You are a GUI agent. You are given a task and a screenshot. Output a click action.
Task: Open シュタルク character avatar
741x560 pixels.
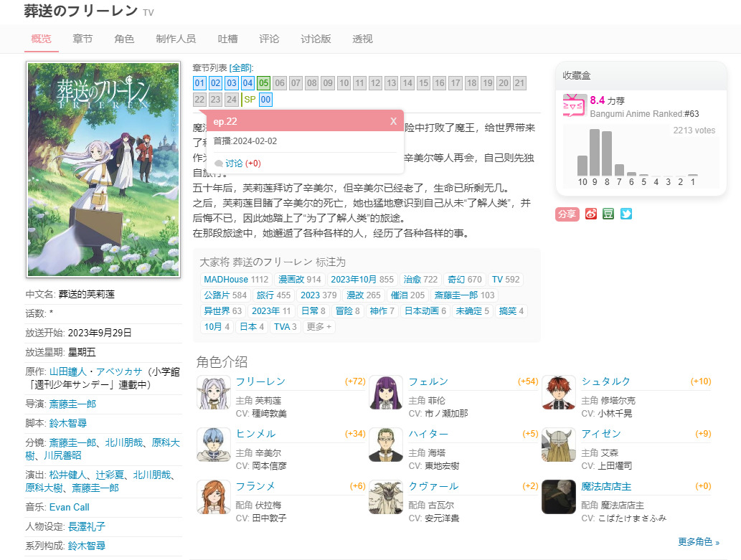coord(559,392)
